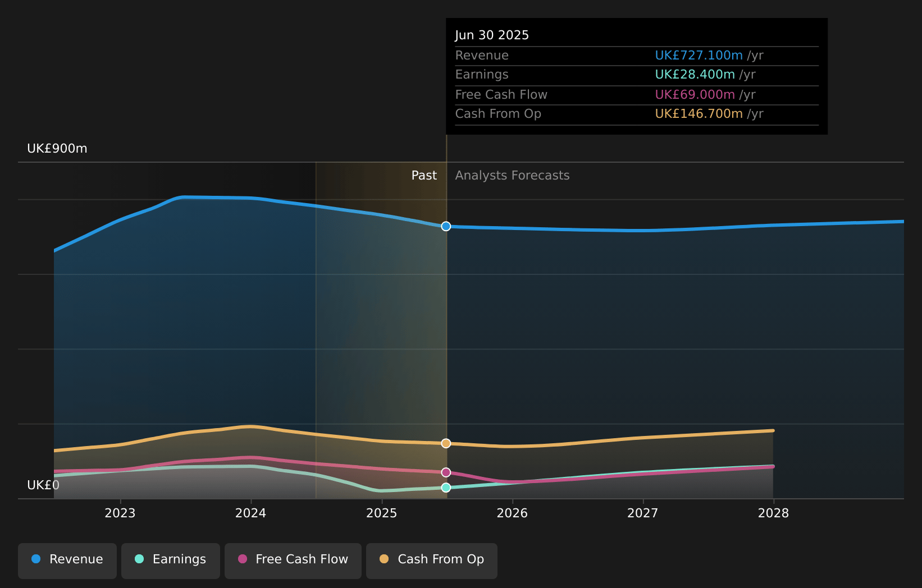The width and height of the screenshot is (922, 588).
Task: Click the 2028 x-axis label
Action: (773, 513)
